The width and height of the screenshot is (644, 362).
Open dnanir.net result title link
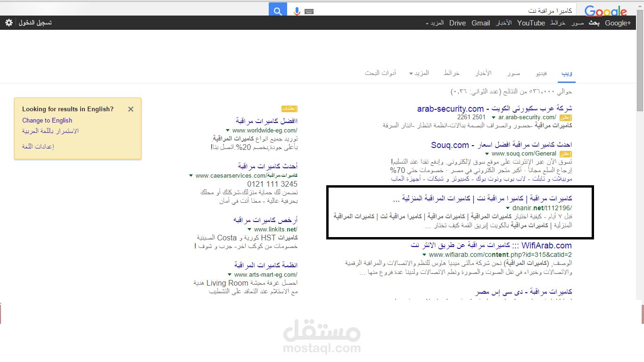click(x=482, y=198)
